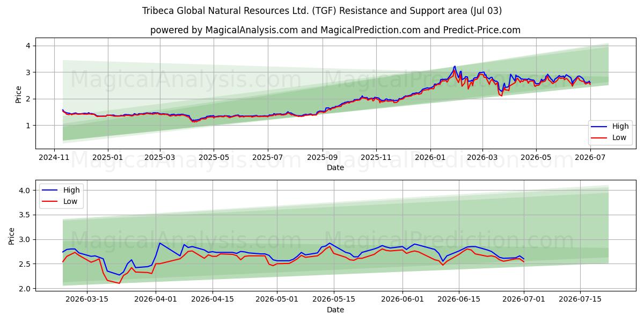
Task: Click the bottom chart '2026-05-15' date label
Action: [x=334, y=300]
